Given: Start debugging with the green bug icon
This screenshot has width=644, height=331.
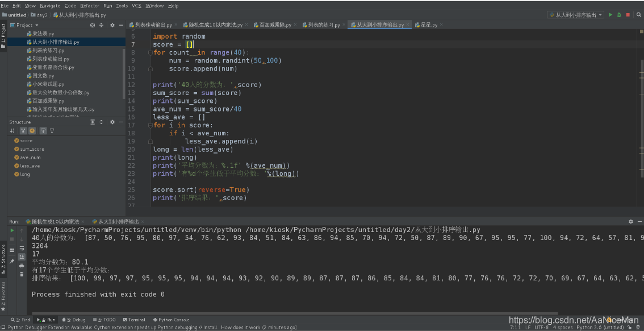Looking at the screenshot, I should [619, 15].
